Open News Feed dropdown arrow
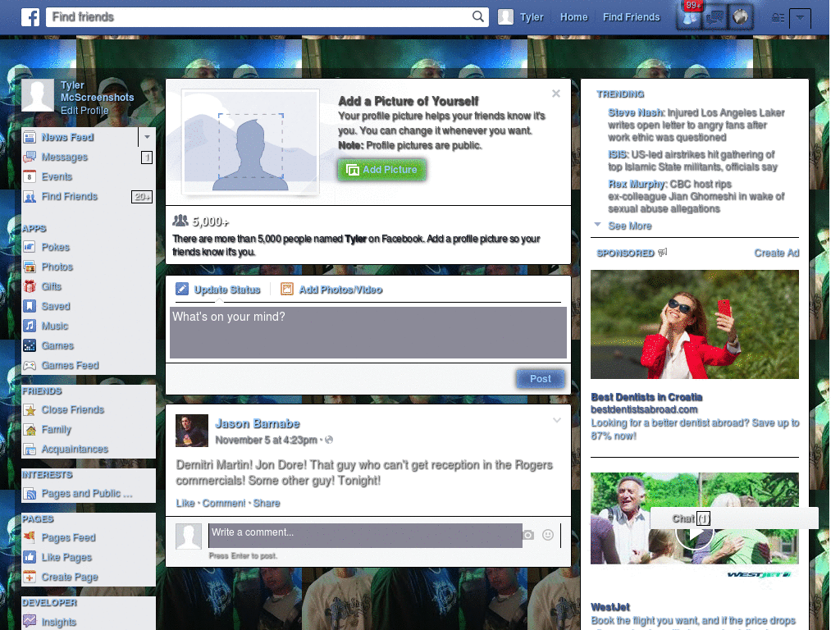The image size is (840, 630). (147, 137)
